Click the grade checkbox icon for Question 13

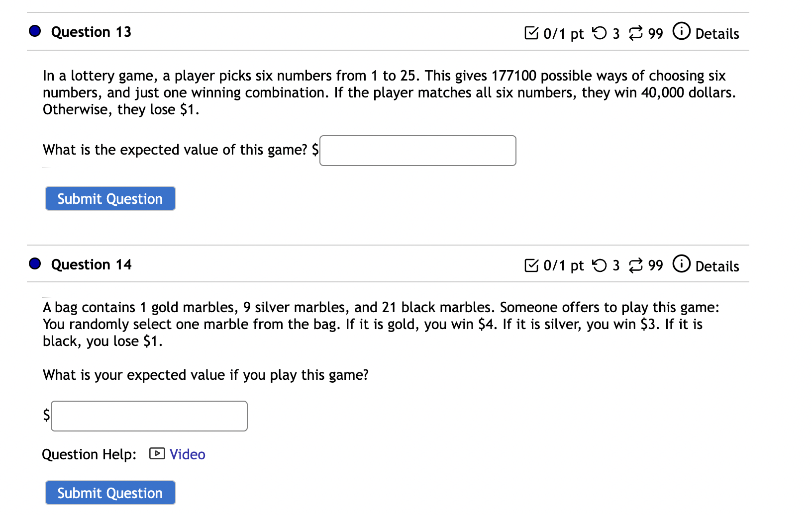[532, 33]
